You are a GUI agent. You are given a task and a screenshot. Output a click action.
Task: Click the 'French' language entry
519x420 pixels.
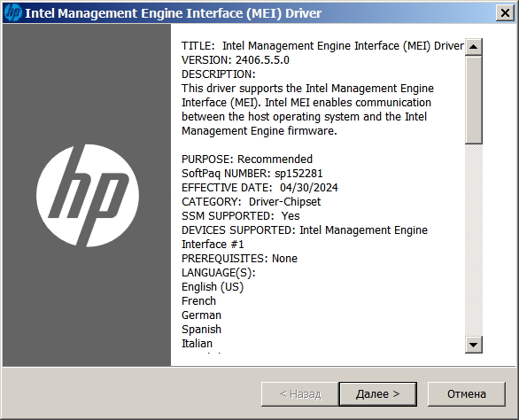(198, 301)
